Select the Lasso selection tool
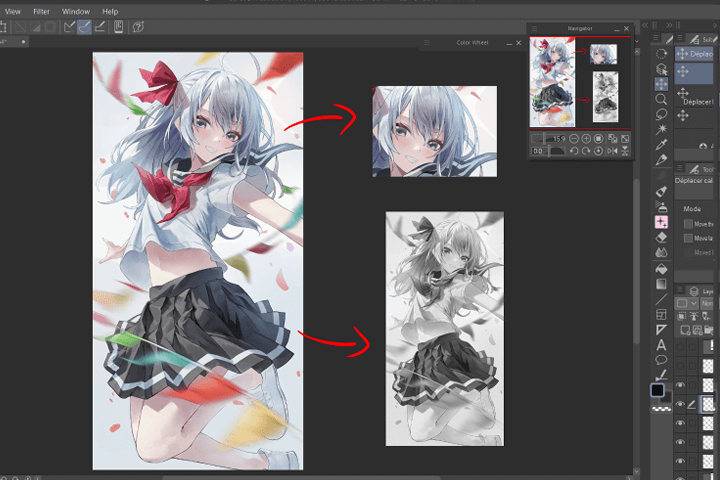720x480 pixels. [661, 114]
